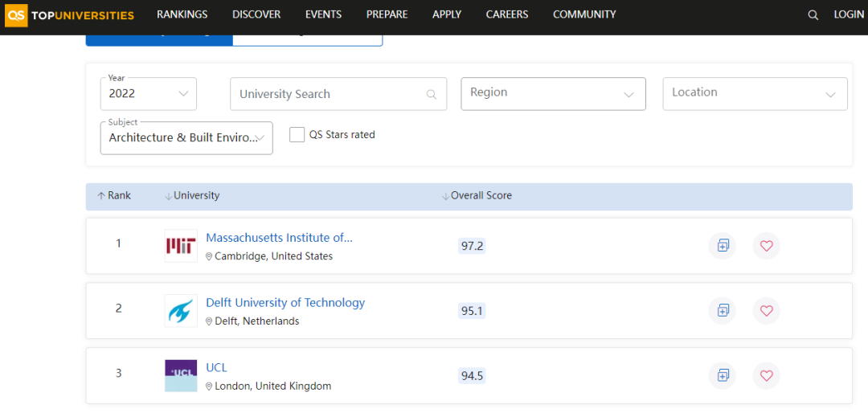The image size is (868, 413).
Task: Add MIT to the compare list
Action: pos(723,246)
